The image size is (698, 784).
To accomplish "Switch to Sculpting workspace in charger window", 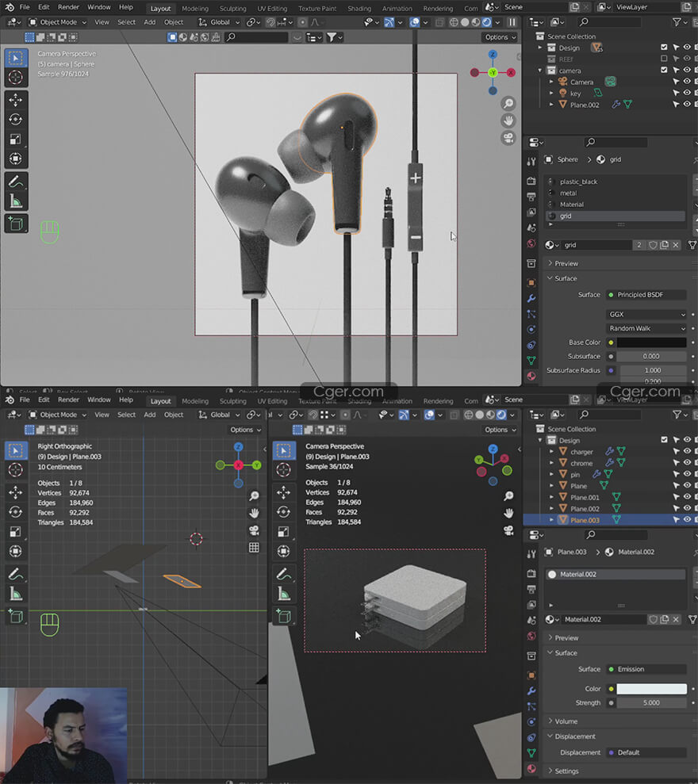I will 232,401.
